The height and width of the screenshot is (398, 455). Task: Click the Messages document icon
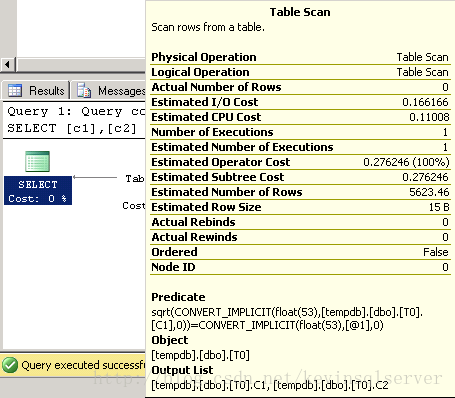(84, 90)
